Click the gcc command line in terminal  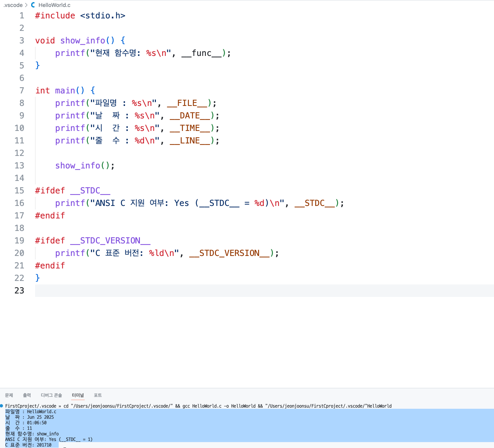tap(198, 406)
